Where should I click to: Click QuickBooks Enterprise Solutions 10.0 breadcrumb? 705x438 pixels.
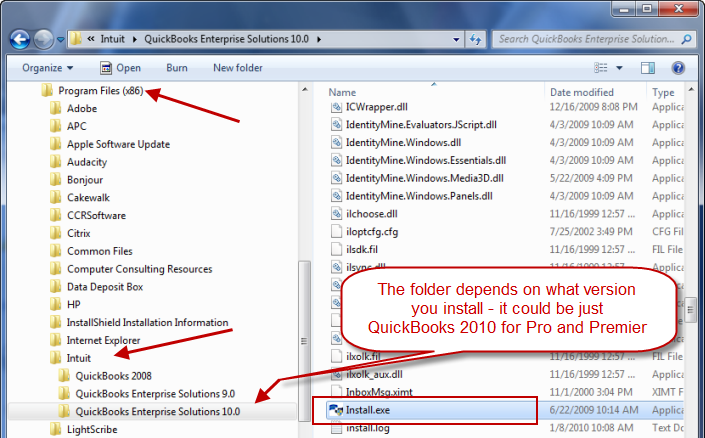coord(226,39)
